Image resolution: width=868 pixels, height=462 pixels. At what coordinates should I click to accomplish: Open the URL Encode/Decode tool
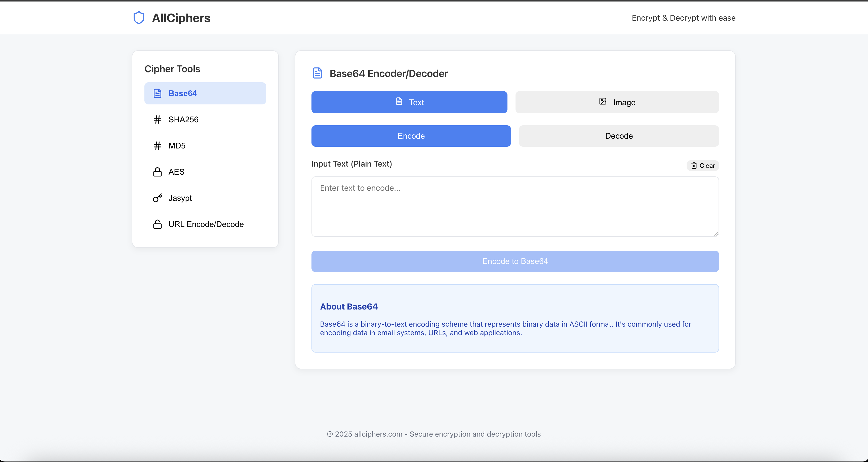[205, 224]
